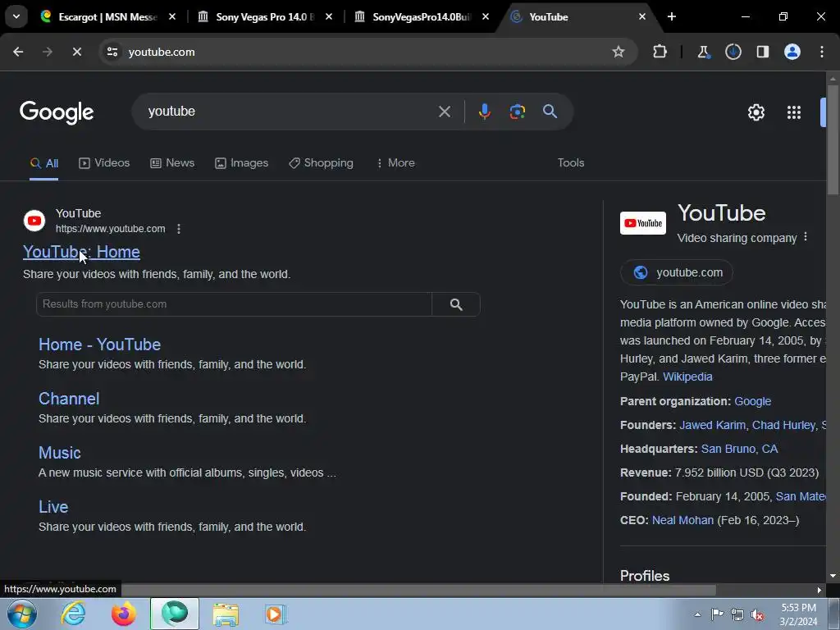This screenshot has height=630, width=840.
Task: Switch to Escargot MSN Messenger tab
Action: pos(107,16)
